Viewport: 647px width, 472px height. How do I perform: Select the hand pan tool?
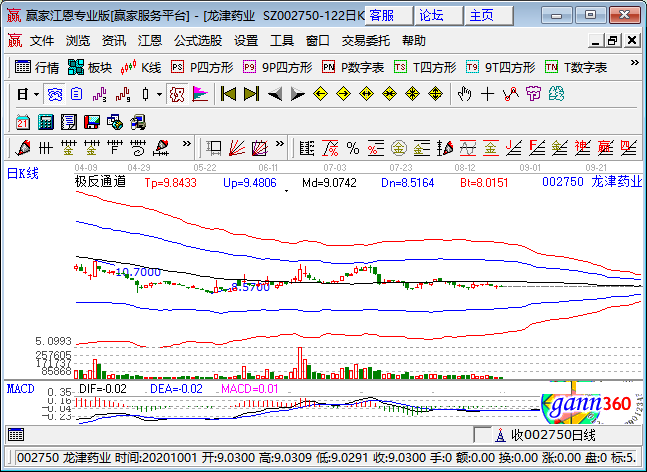click(x=465, y=94)
